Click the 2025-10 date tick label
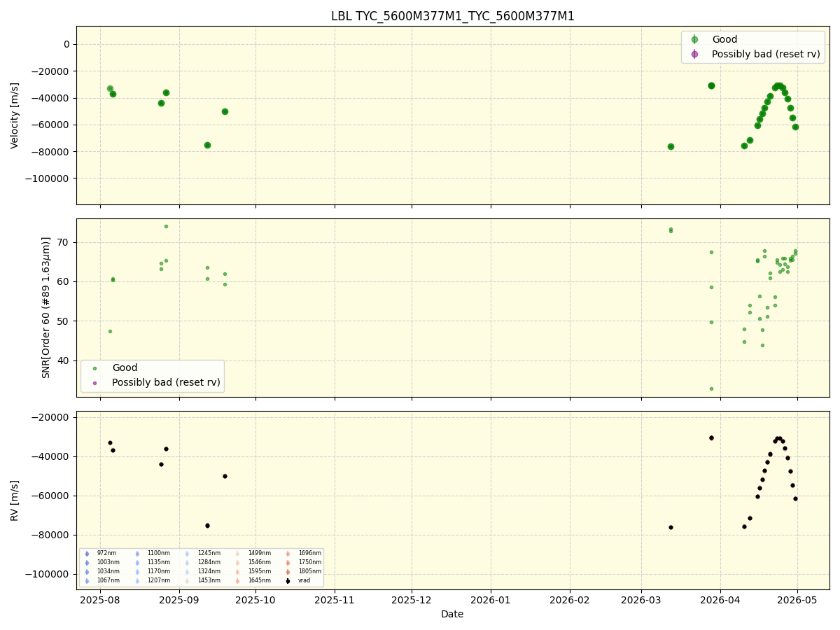The width and height of the screenshot is (840, 630). [255, 600]
